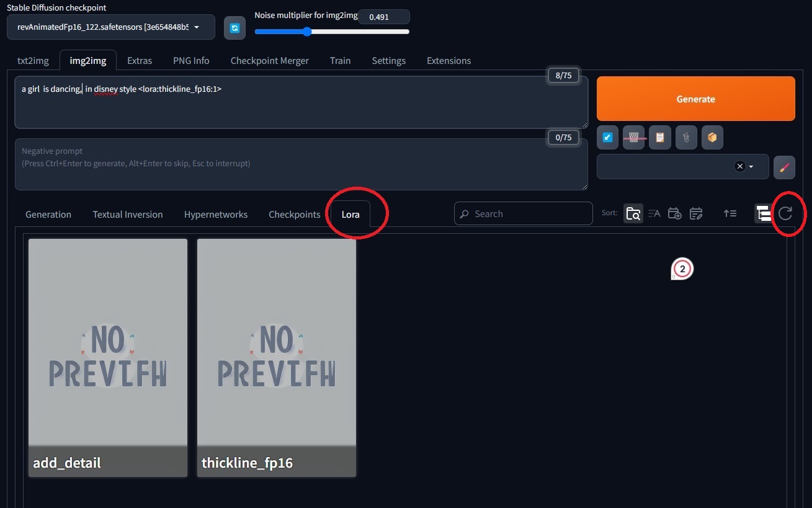Expand the styles dropdown arrow
The image size is (812, 508).
coord(751,167)
